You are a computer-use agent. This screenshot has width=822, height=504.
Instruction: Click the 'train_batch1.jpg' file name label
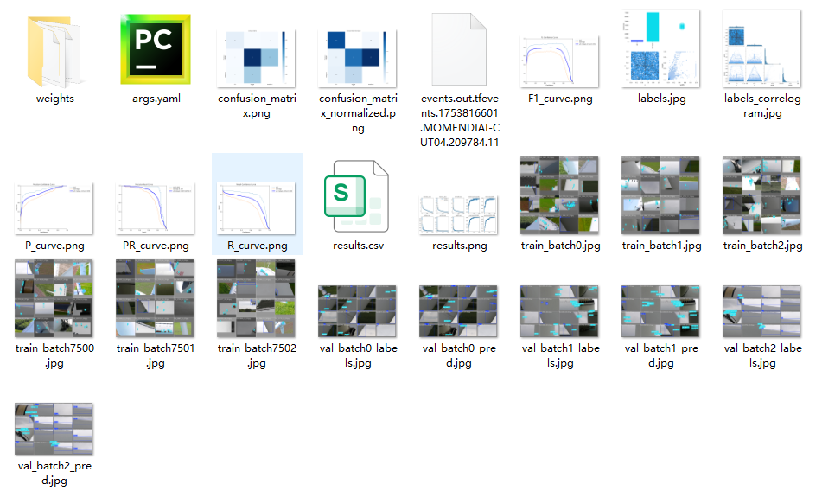click(x=661, y=246)
